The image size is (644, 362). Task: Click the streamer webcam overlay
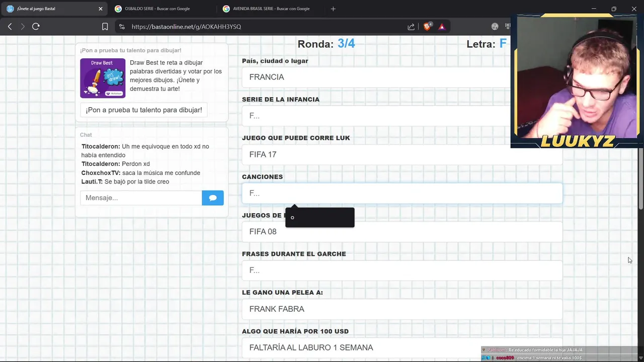[x=576, y=81]
